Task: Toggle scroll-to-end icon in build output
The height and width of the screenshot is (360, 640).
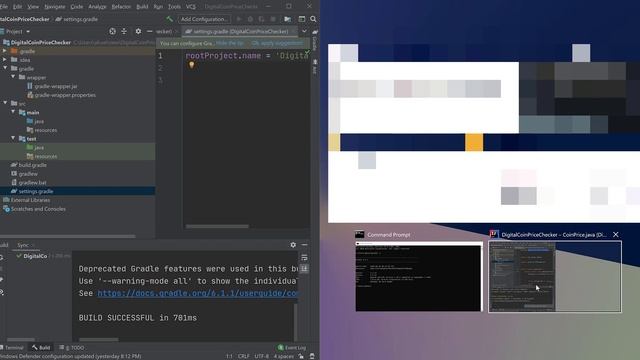Action: (304, 268)
